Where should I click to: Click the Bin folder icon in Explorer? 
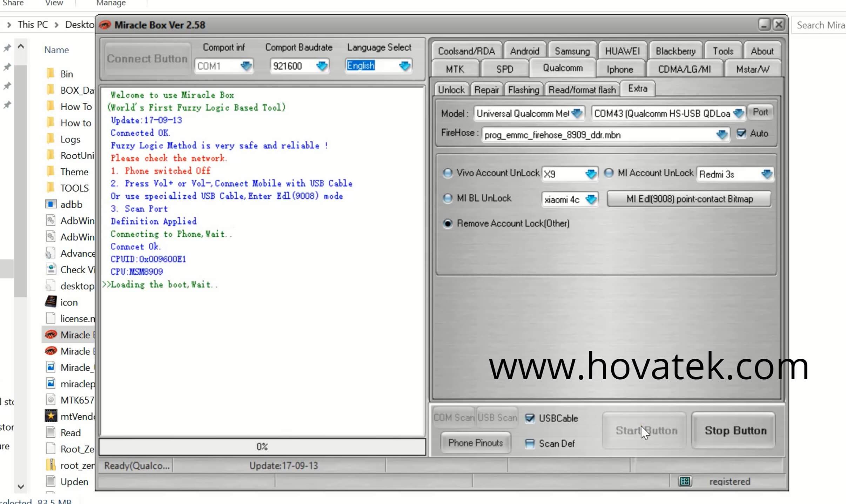click(x=51, y=74)
